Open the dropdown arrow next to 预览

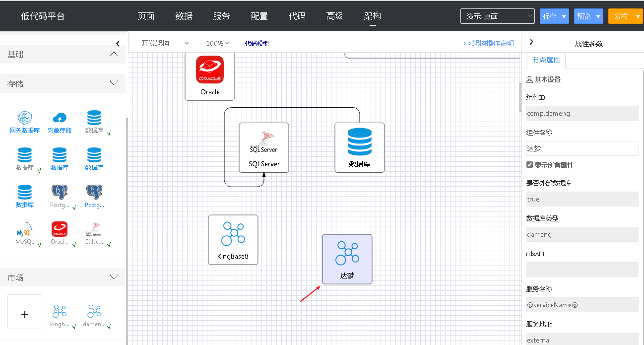[x=598, y=16]
